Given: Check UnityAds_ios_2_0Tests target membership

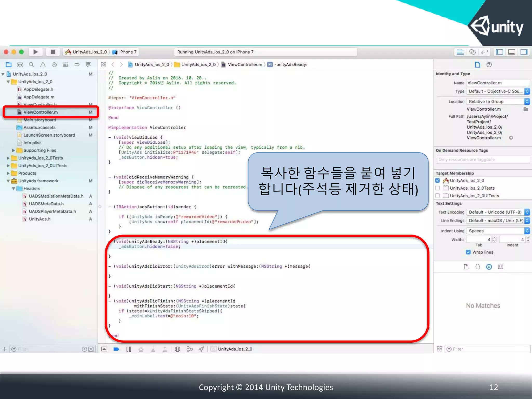Looking at the screenshot, I should click(x=437, y=188).
